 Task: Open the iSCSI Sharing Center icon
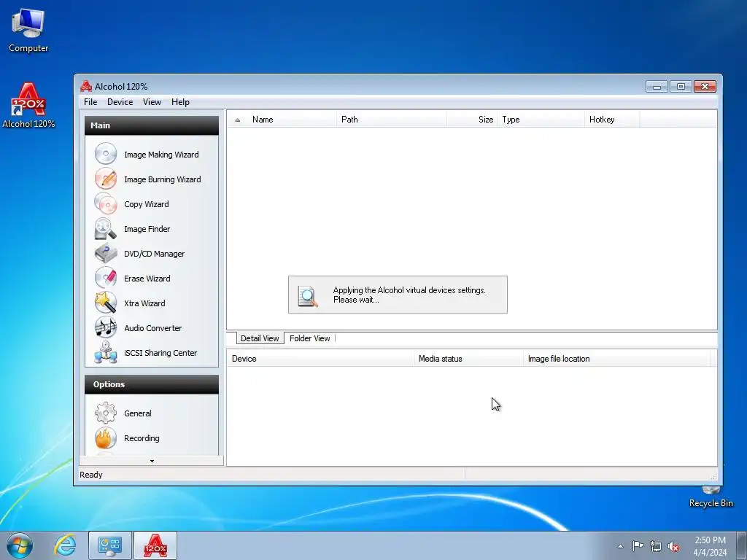(x=106, y=352)
